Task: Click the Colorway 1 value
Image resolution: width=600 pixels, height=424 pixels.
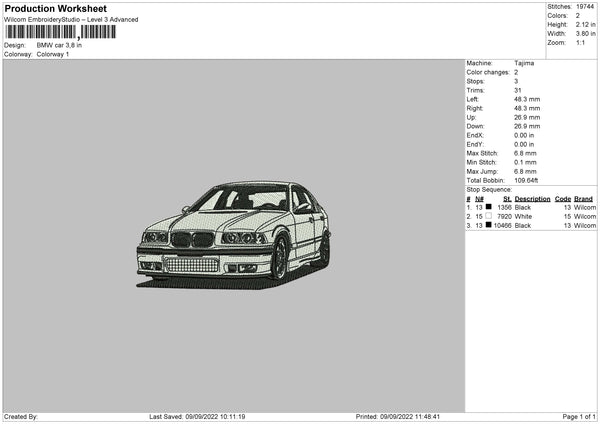Action: (x=53, y=54)
